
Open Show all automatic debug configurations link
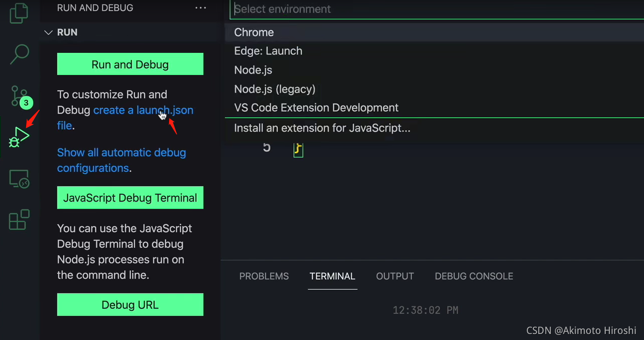(x=121, y=160)
